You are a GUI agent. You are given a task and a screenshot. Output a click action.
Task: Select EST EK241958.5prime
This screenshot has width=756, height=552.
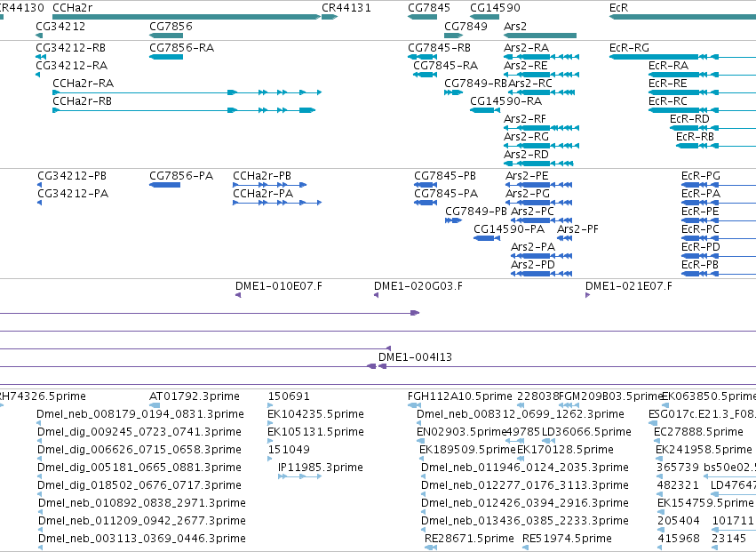click(658, 459)
